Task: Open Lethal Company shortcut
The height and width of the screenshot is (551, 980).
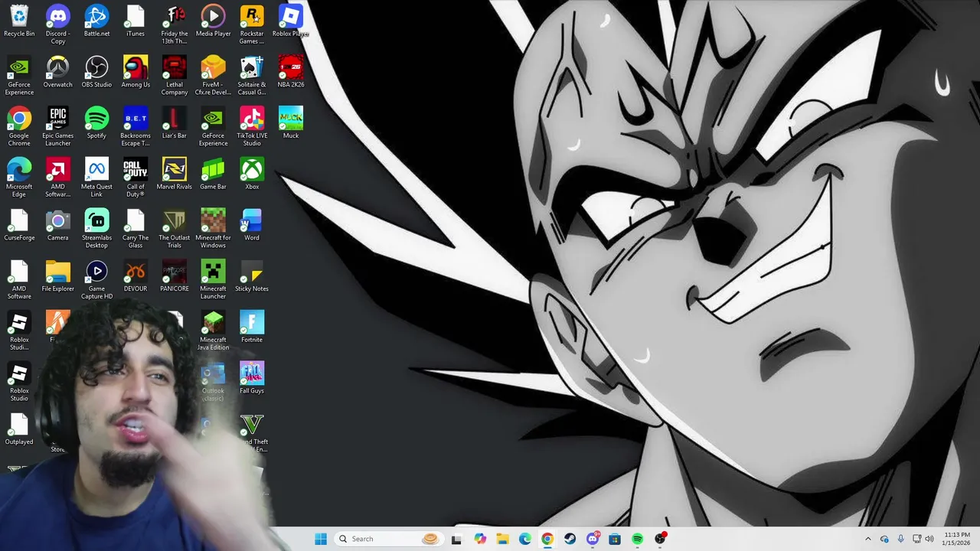Action: click(x=175, y=76)
